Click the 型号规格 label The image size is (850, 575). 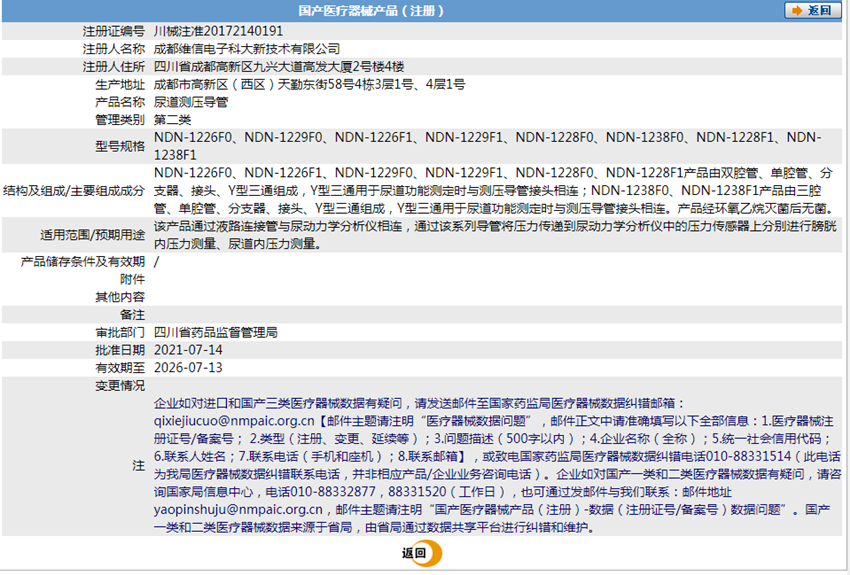point(120,146)
